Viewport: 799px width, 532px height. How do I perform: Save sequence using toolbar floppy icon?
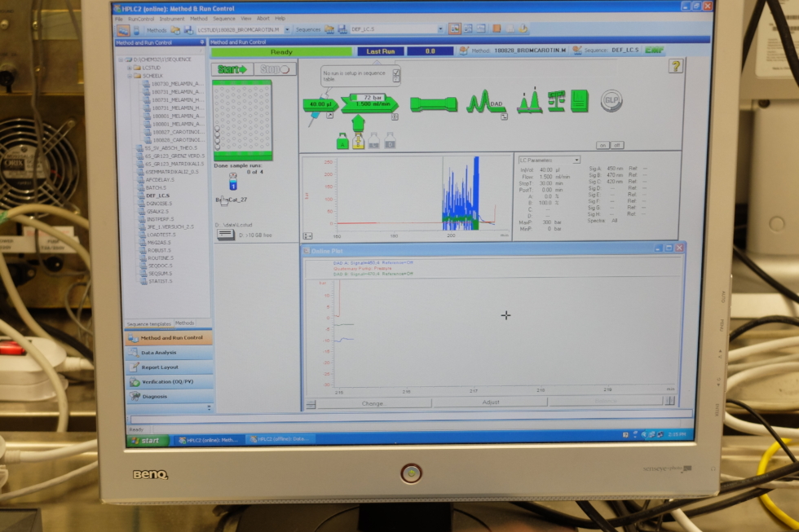(342, 29)
